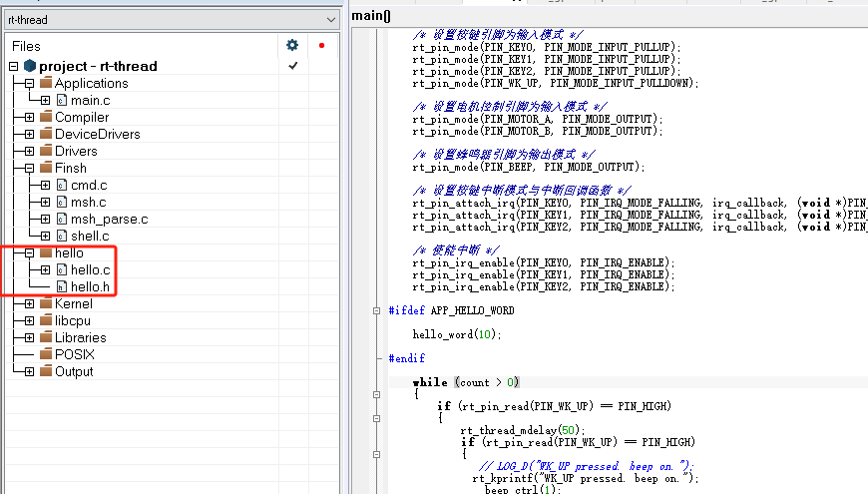Click the cmd.c file icon
868x494 pixels.
pos(62,185)
